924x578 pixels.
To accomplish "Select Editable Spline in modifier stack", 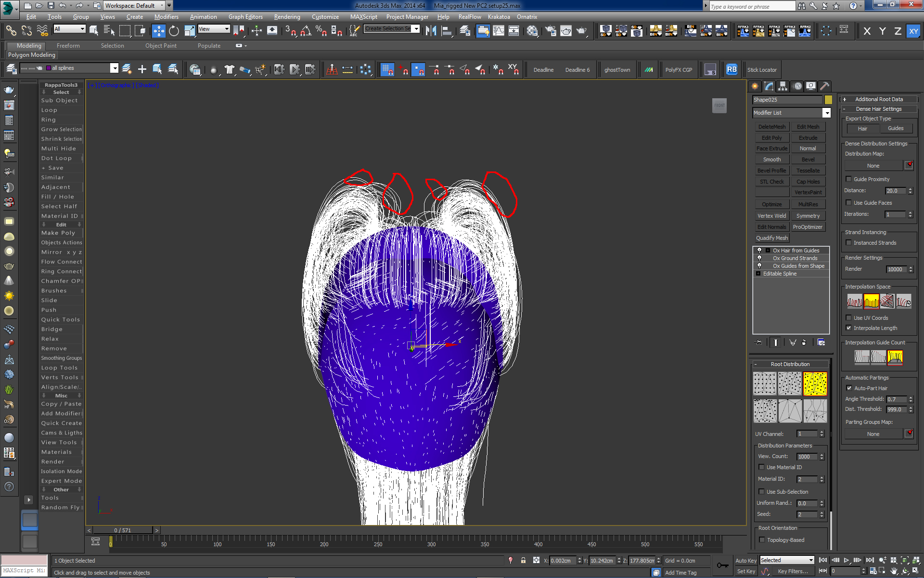I will [x=780, y=274].
